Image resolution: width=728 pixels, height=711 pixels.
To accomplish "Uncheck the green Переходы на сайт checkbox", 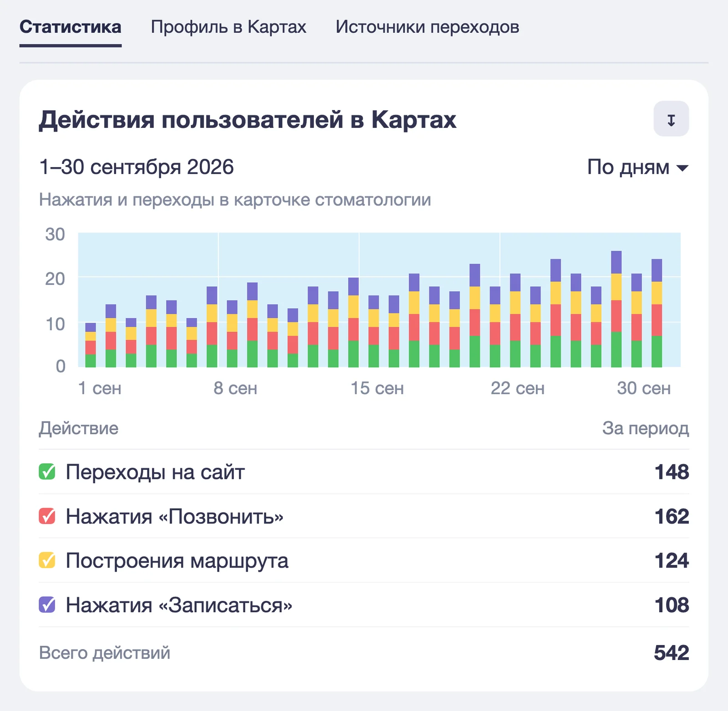I will [x=47, y=472].
